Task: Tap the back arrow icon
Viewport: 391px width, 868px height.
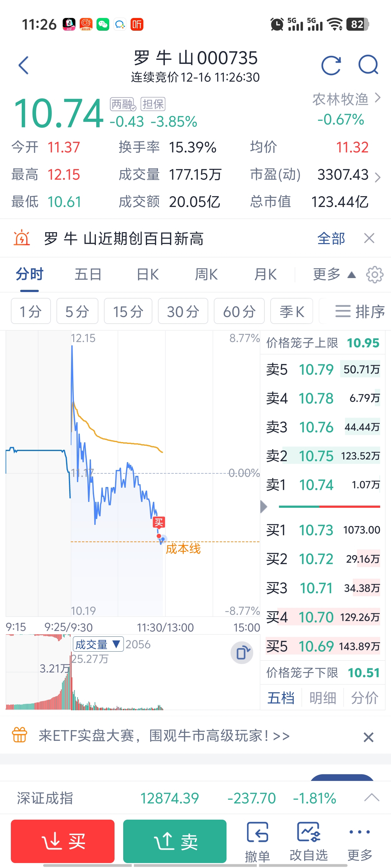Action: pyautogui.click(x=24, y=65)
